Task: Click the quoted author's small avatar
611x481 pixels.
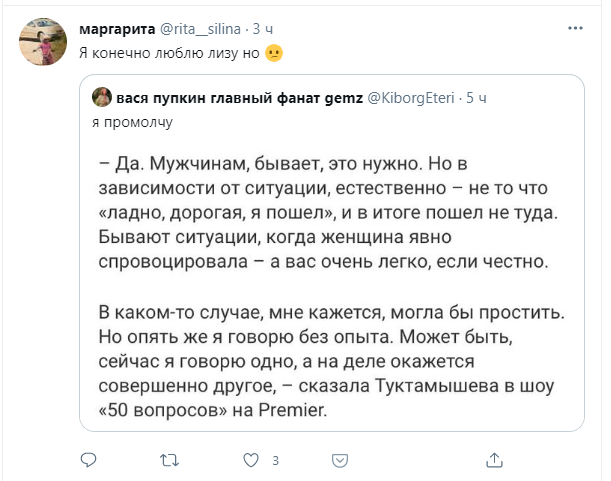Action: click(x=101, y=98)
